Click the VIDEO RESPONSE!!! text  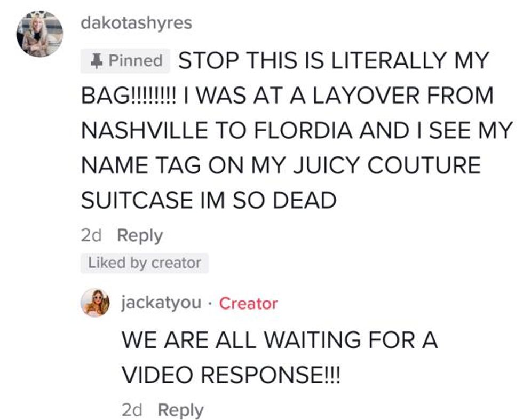pos(231,375)
